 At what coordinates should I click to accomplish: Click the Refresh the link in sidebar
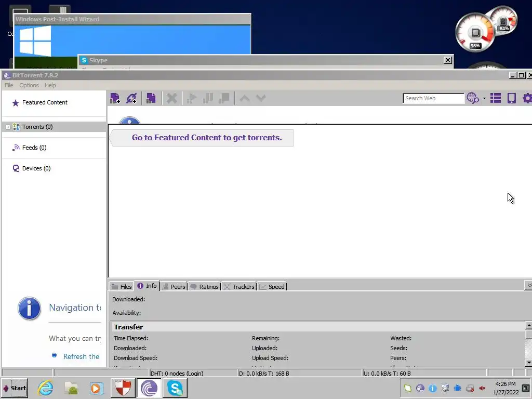coord(81,356)
